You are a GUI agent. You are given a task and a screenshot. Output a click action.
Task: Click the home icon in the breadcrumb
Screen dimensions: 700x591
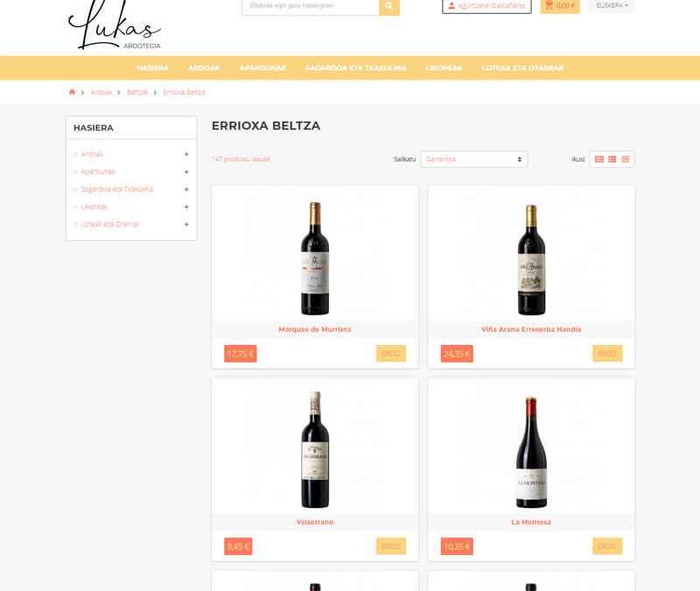72,92
